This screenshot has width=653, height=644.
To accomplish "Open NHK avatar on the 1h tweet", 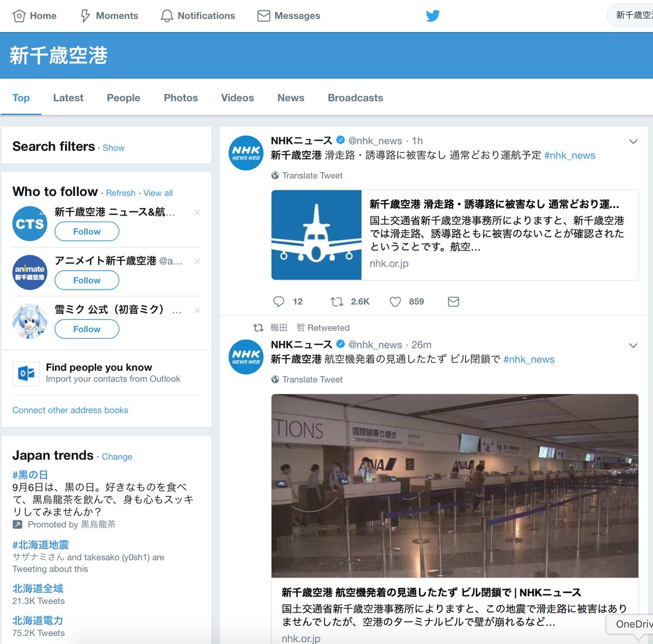I will (246, 153).
